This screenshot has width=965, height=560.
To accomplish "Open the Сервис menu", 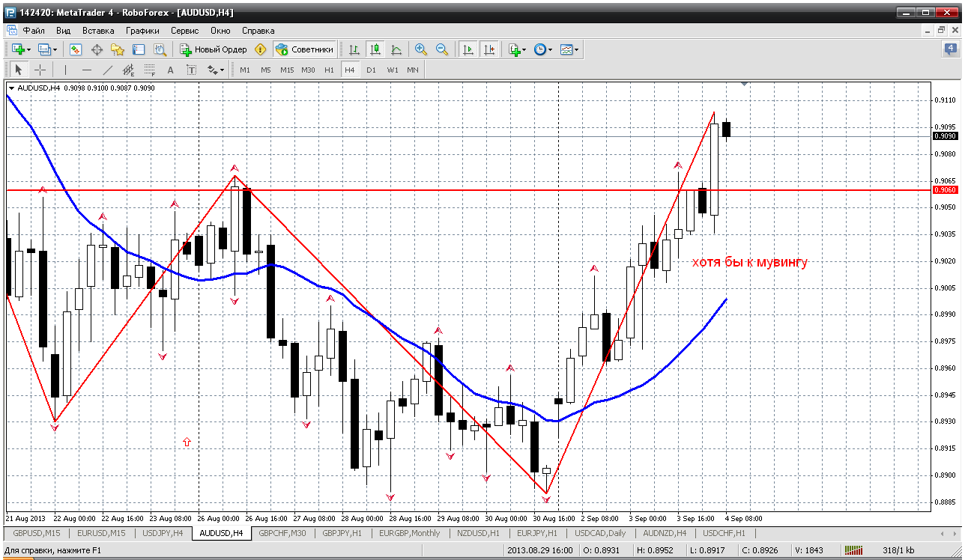I will (184, 31).
